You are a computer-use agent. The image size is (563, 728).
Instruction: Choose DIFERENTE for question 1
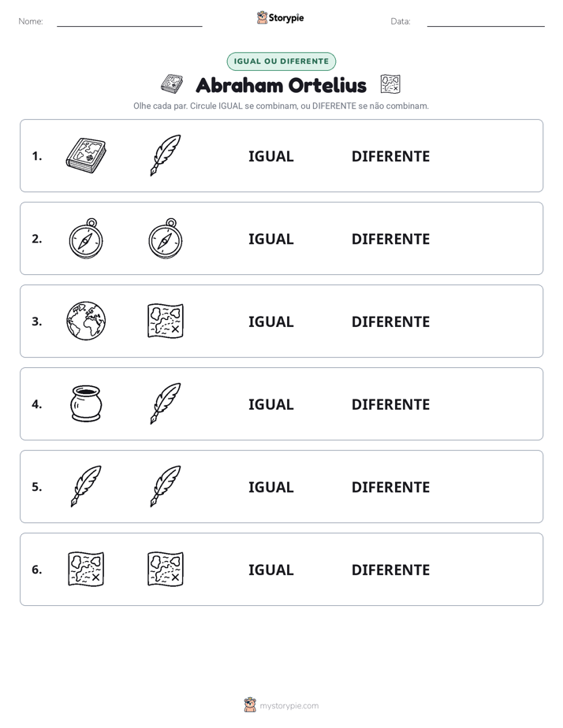[390, 157]
